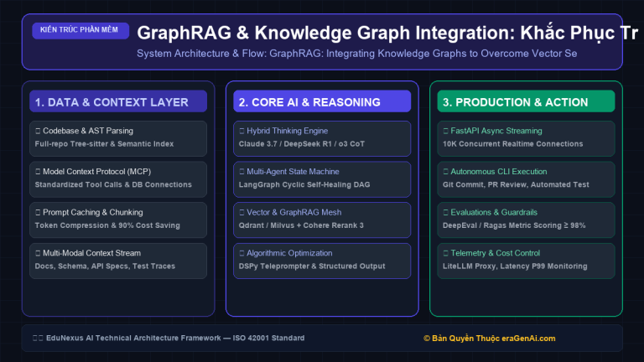Click the icon before Multi-Agent State Machine
This screenshot has height=362, width=644.
click(241, 172)
